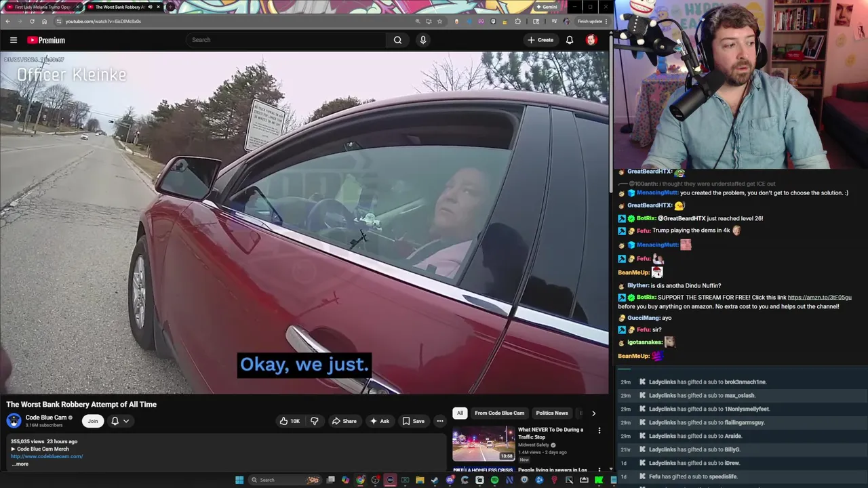
Task: Launch Steam from the taskbar
Action: [x=435, y=480]
